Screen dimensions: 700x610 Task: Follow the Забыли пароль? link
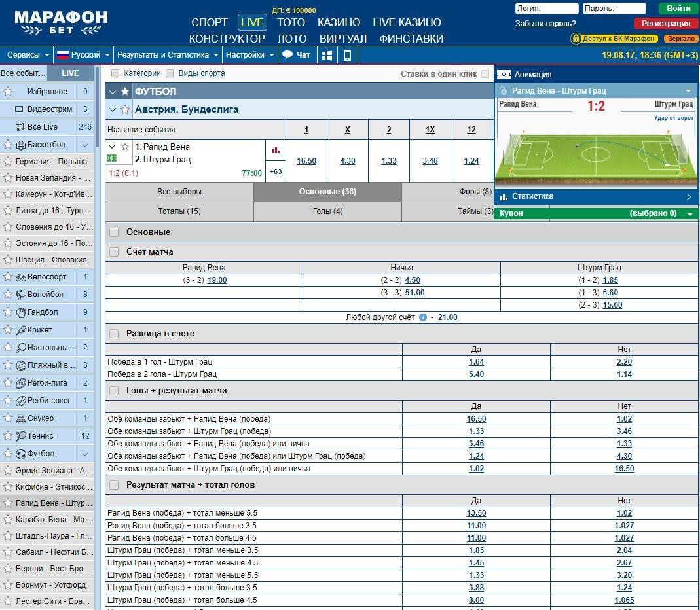point(545,24)
